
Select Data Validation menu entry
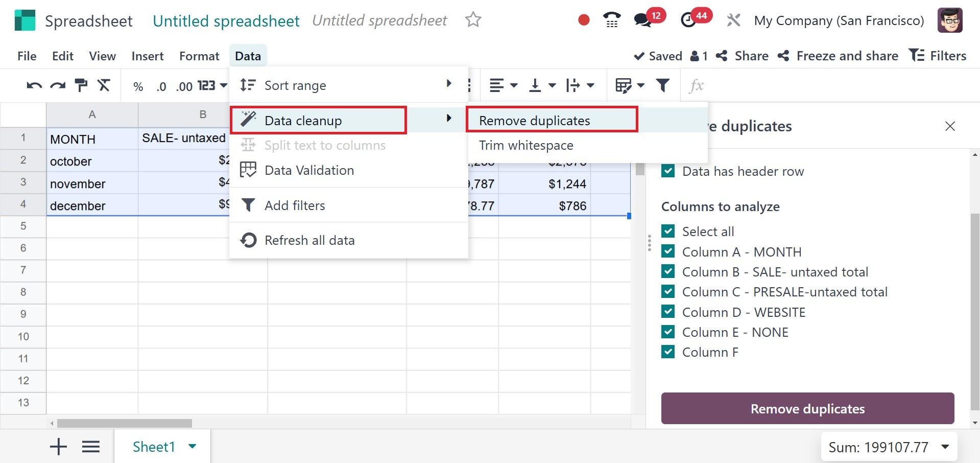coord(309,170)
